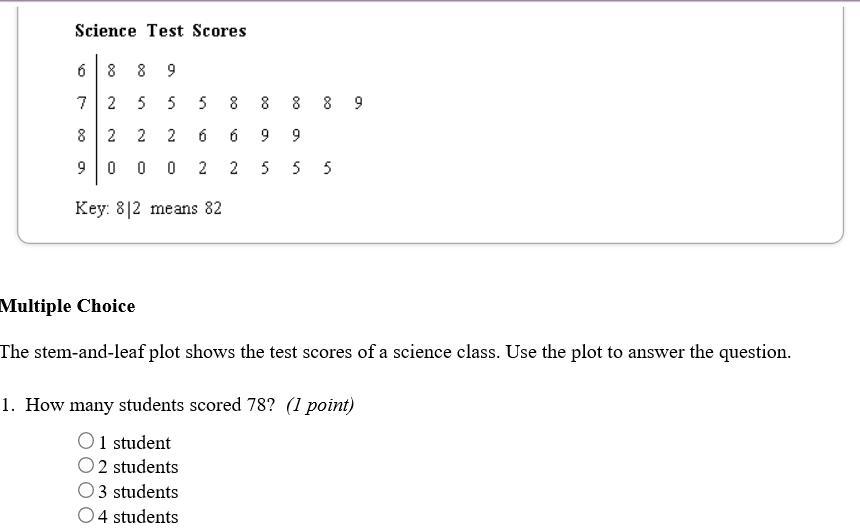Image resolution: width=860 pixels, height=528 pixels.
Task: Click the "3 students" answer label
Action: point(138,492)
